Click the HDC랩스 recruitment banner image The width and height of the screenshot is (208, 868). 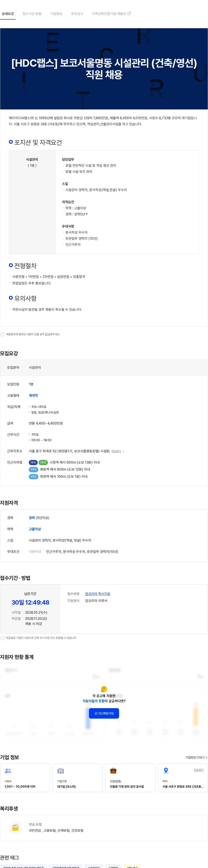(104, 69)
